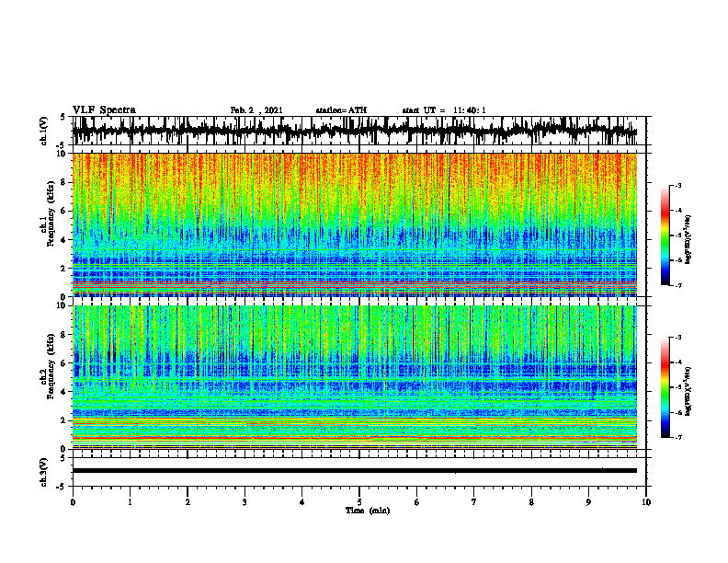728x563 pixels.
Task: Click the '9' minute tick label on the time axis
Action: (x=588, y=502)
